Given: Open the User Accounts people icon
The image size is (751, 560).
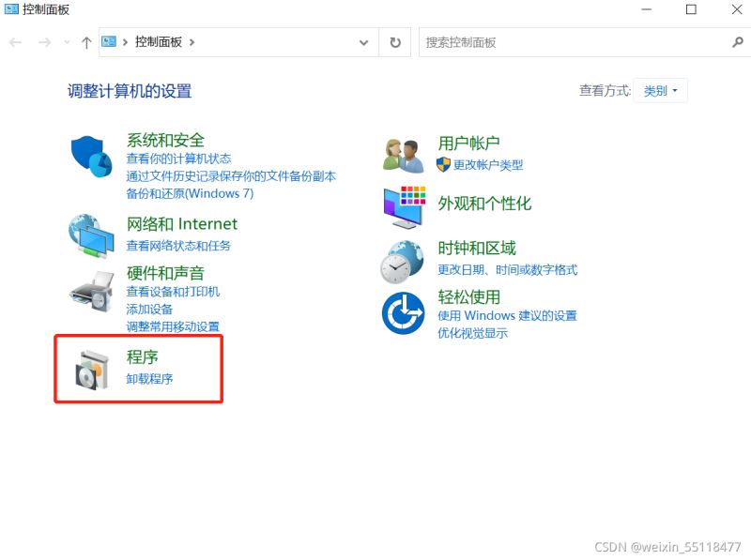Looking at the screenshot, I should 404,156.
